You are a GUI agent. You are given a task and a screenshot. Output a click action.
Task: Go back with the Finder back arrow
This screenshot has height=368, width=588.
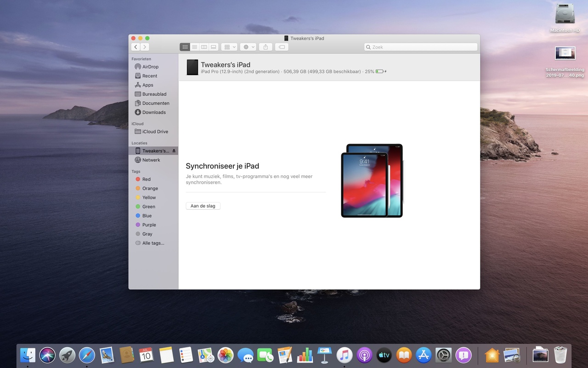point(136,47)
